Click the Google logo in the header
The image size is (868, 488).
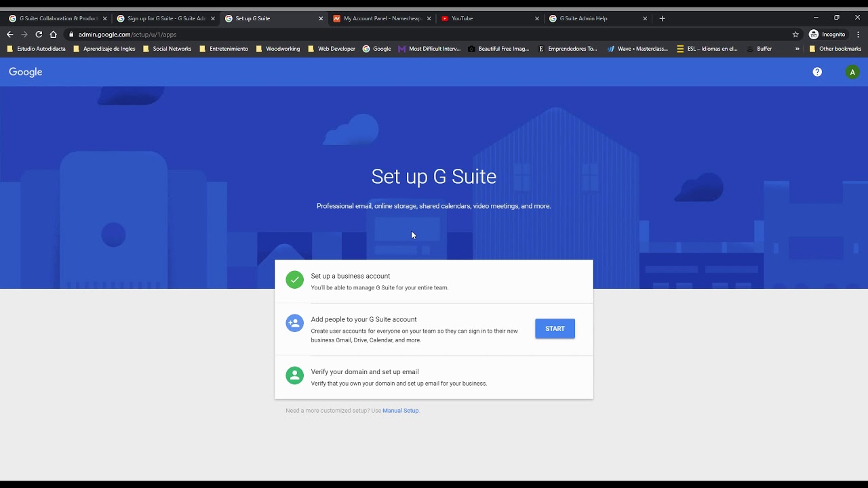click(26, 72)
